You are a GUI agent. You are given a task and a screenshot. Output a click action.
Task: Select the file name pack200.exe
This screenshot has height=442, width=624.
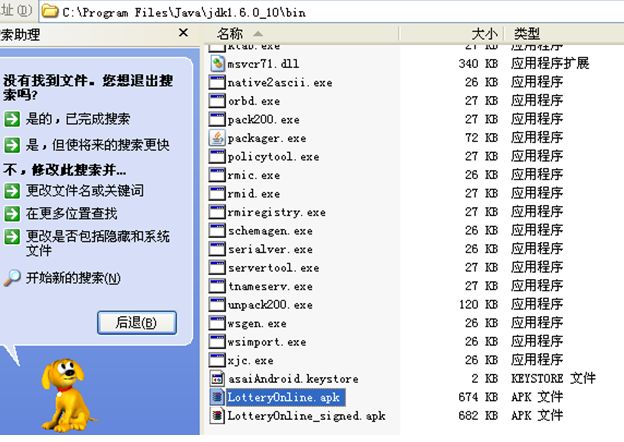click(x=263, y=119)
